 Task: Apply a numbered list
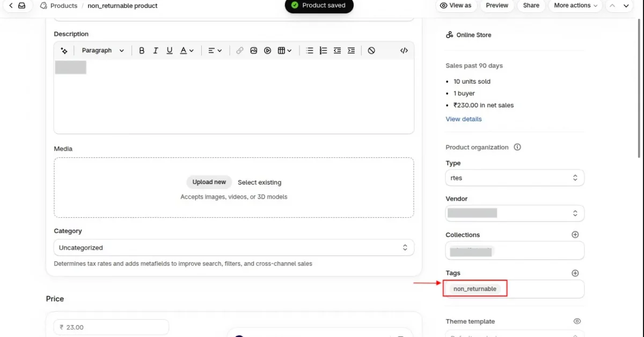pos(323,50)
